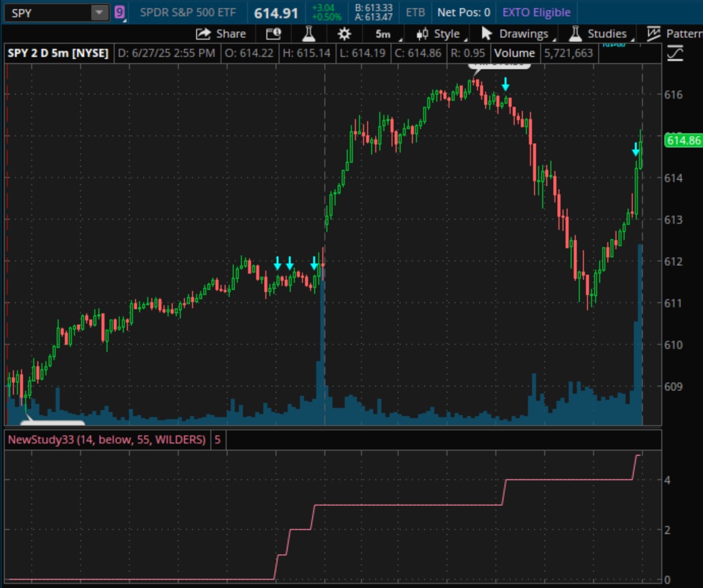Click the NewStudy33 value 5
Screen dimensions: 703x588
[x=217, y=439]
